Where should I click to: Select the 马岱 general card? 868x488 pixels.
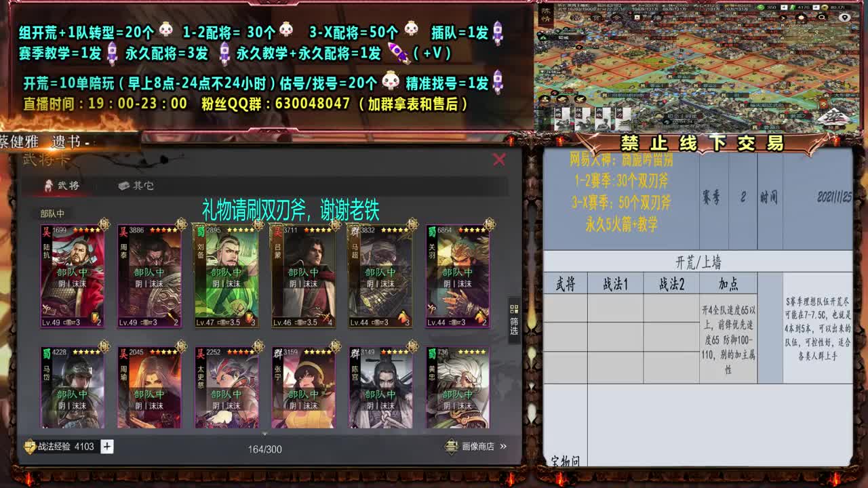(x=73, y=387)
